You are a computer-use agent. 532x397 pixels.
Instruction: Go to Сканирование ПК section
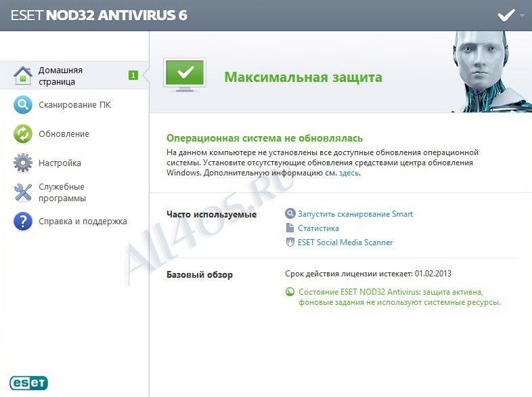click(x=74, y=104)
